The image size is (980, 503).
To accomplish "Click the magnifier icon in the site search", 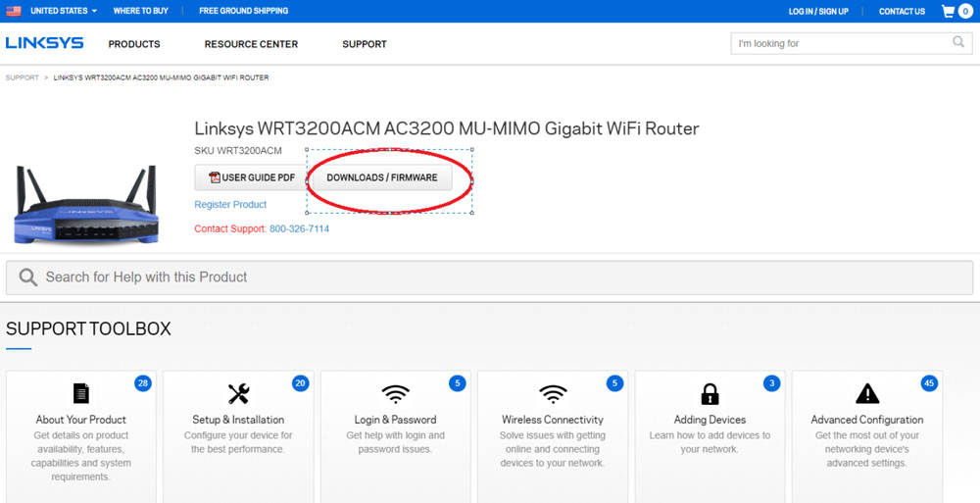I will pyautogui.click(x=958, y=42).
